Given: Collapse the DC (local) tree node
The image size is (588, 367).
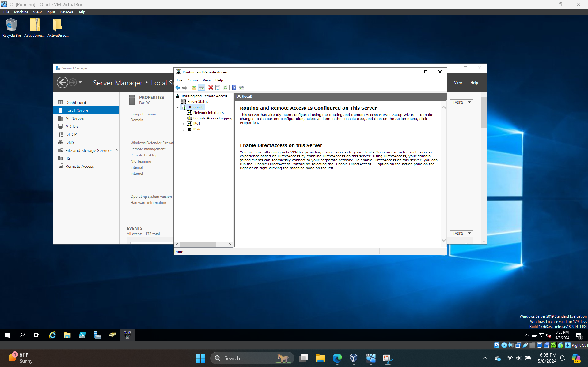Looking at the screenshot, I should [x=178, y=107].
